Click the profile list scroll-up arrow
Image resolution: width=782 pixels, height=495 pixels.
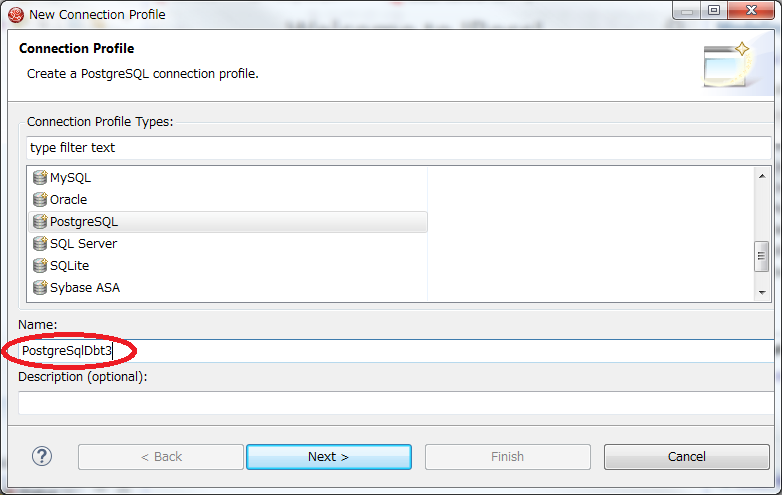click(762, 176)
